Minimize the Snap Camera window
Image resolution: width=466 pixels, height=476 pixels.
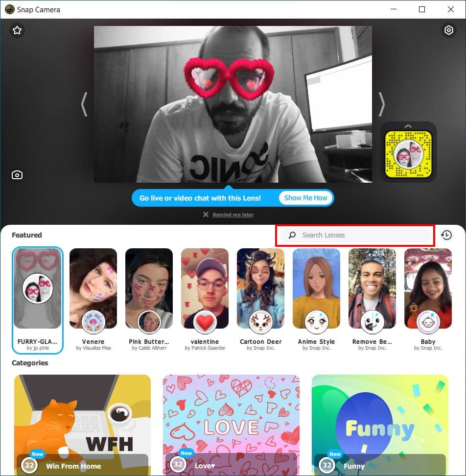394,9
